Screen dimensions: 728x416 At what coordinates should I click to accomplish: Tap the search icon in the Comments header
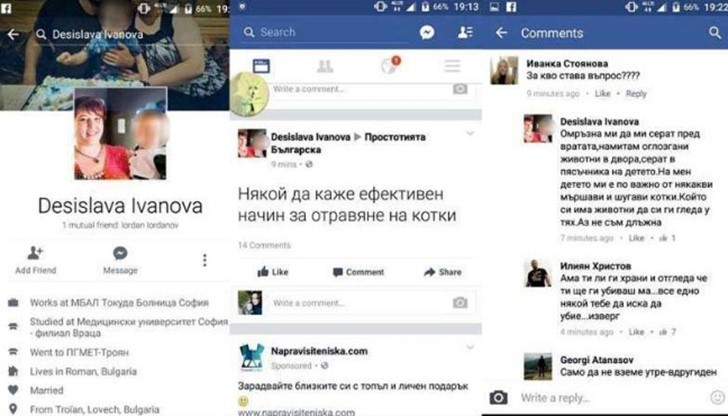[715, 32]
